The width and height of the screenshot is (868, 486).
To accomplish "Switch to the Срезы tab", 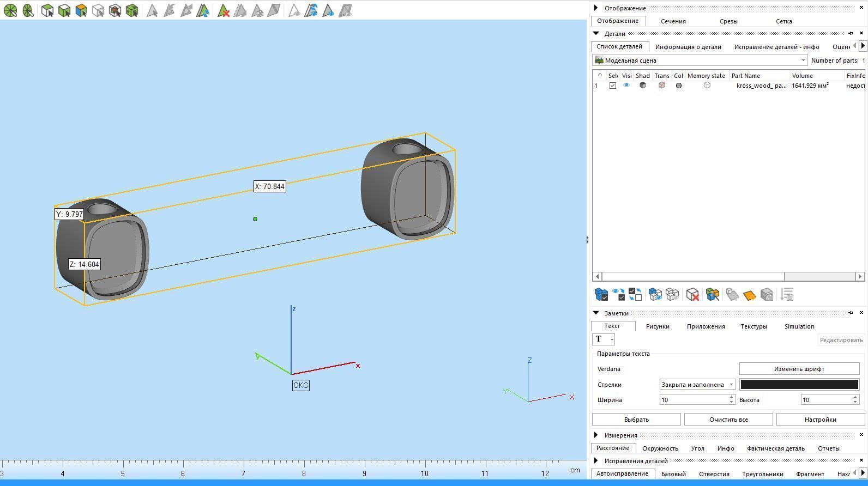I will pos(728,21).
